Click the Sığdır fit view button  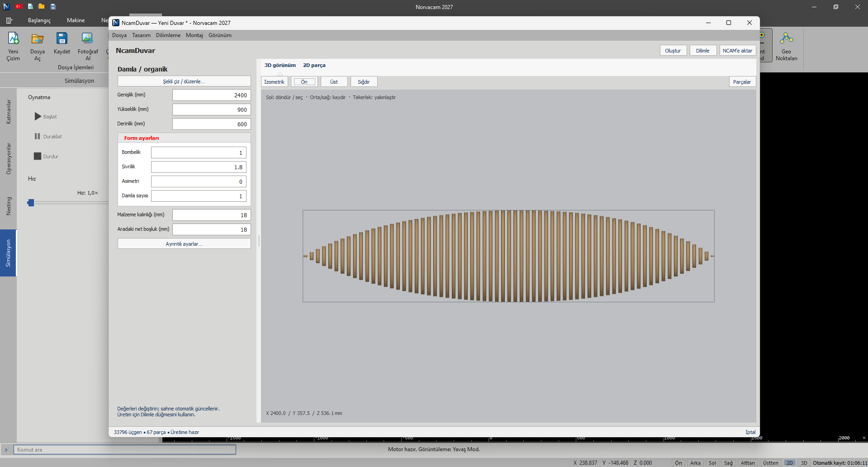click(x=364, y=82)
